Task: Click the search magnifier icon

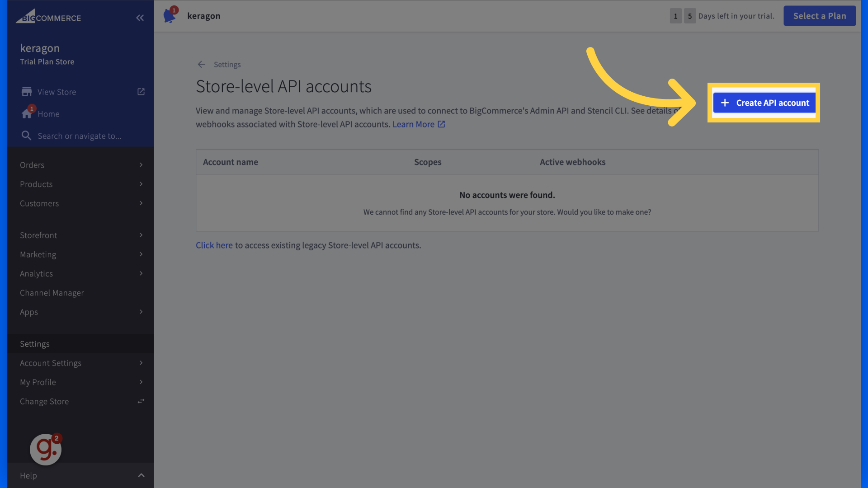Action: (x=26, y=135)
